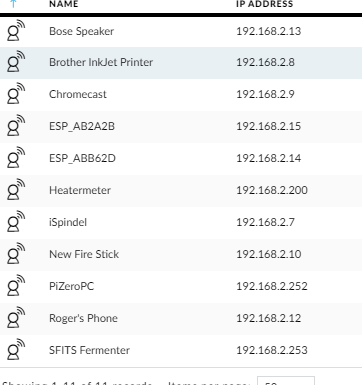Click the wireless icon for Roger's Phone
The height and width of the screenshot is (385, 362).
(x=16, y=318)
